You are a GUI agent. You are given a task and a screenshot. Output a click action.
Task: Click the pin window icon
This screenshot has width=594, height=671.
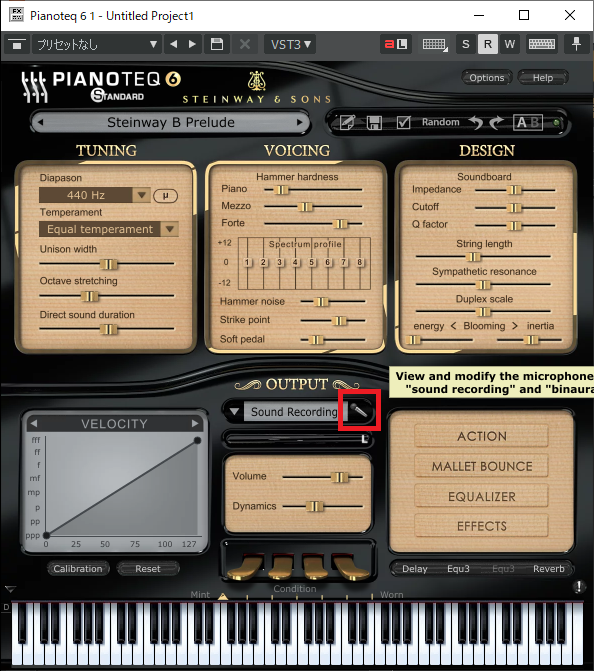(576, 44)
